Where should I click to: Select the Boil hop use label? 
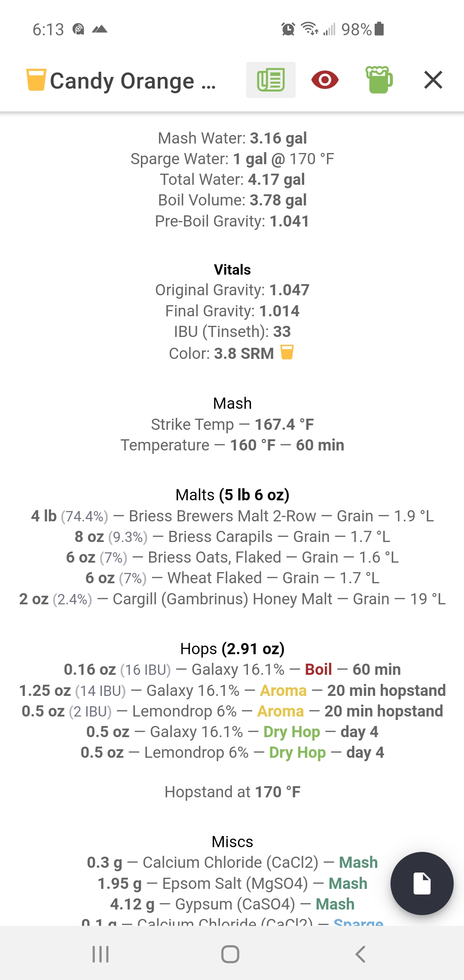[318, 669]
